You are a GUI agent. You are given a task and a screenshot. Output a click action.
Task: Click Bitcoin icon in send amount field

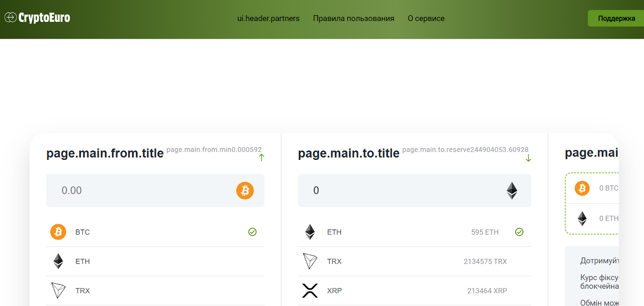click(x=245, y=190)
